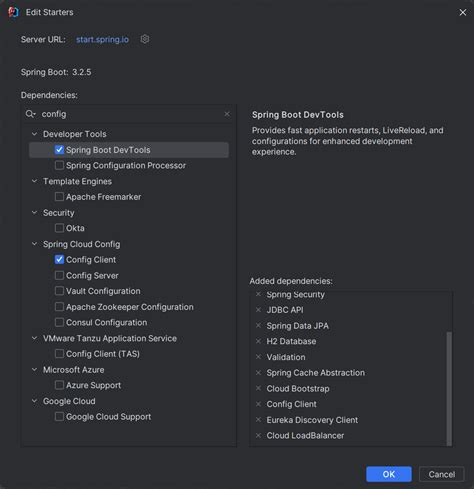
Task: Collapse the Template Engines group
Action: (34, 181)
